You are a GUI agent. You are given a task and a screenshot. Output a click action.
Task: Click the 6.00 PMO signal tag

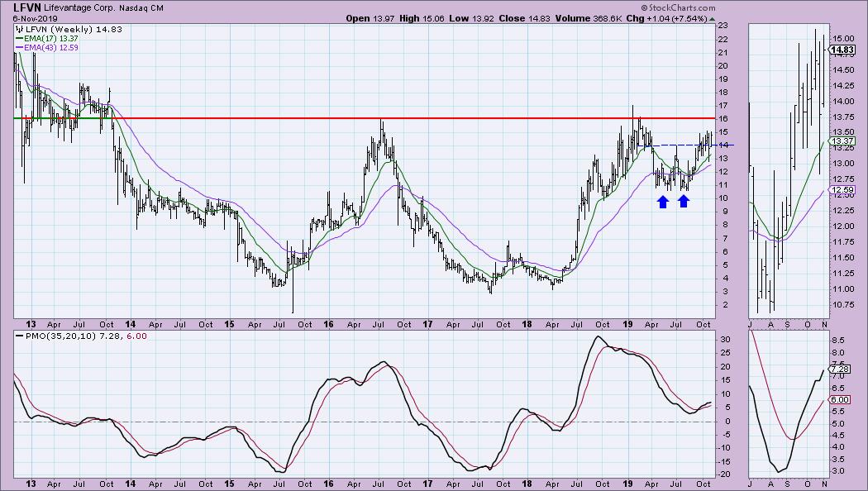coord(840,400)
